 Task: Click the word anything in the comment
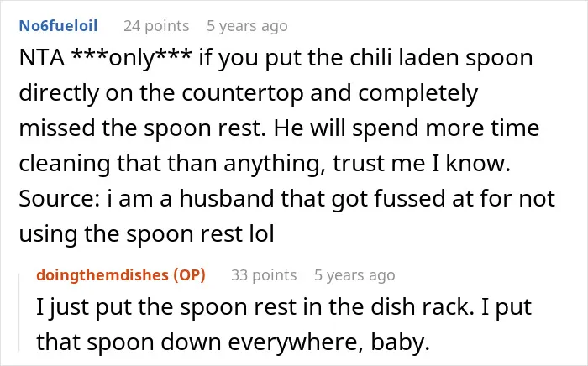click(x=275, y=164)
